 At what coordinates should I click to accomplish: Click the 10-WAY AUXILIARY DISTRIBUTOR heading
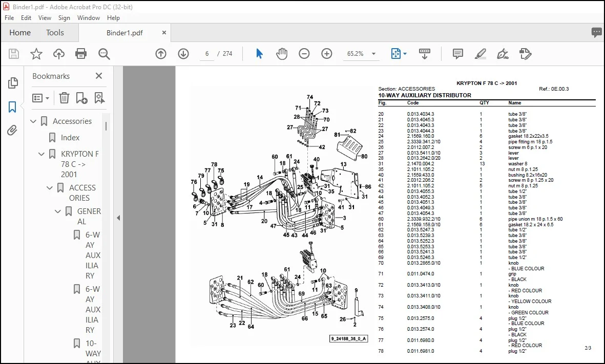pos(425,95)
